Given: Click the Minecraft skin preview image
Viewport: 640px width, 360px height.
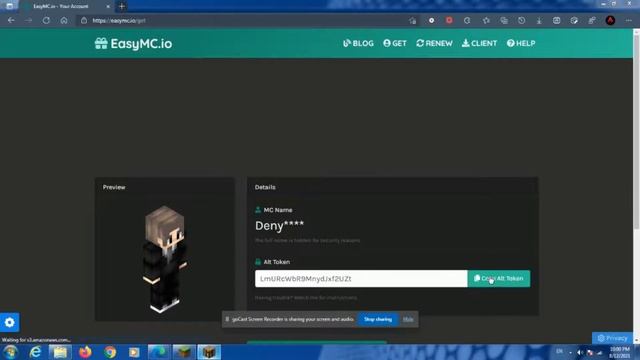Looking at the screenshot, I should tap(165, 259).
